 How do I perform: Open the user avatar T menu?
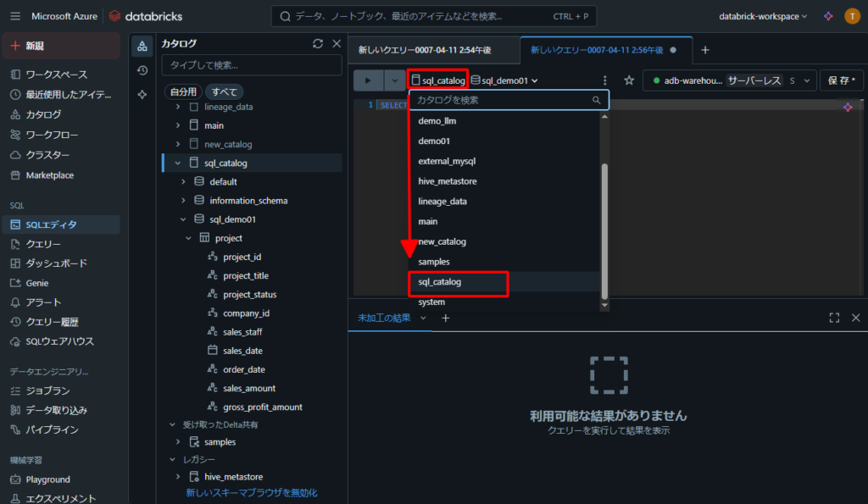click(x=852, y=16)
